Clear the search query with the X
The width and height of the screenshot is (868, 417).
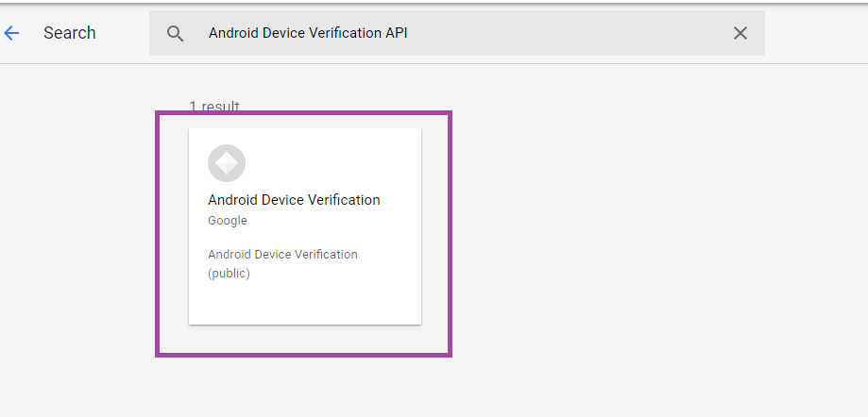tap(740, 33)
